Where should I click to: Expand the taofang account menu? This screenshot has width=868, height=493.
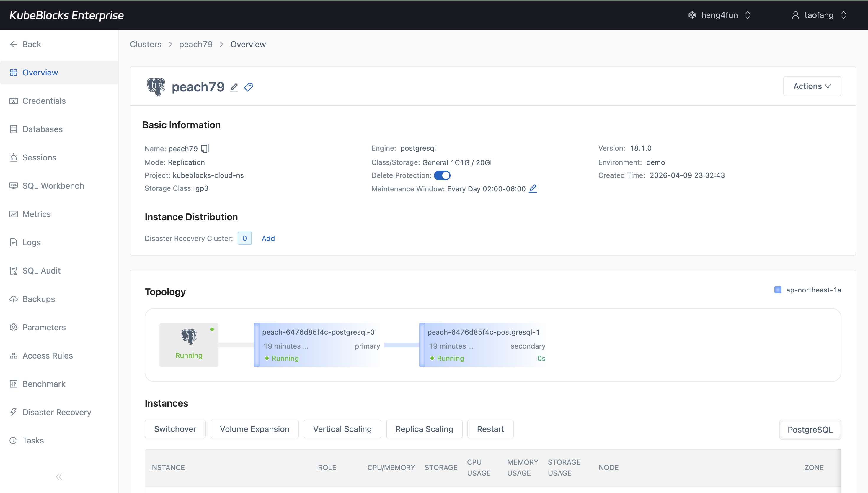(843, 15)
